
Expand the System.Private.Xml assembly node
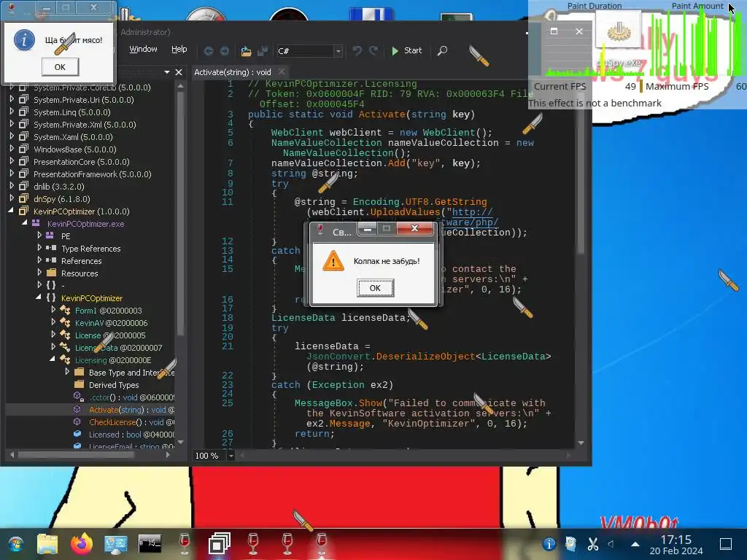[12, 124]
